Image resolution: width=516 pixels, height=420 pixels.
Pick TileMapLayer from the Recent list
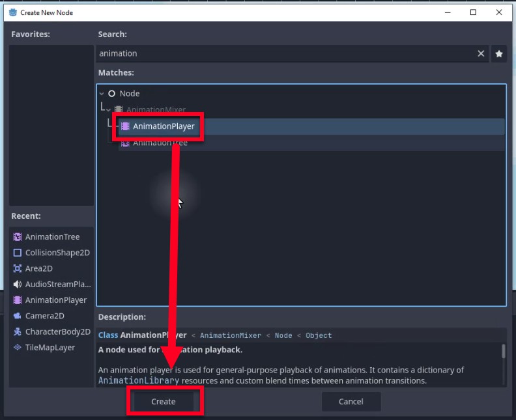coord(50,347)
